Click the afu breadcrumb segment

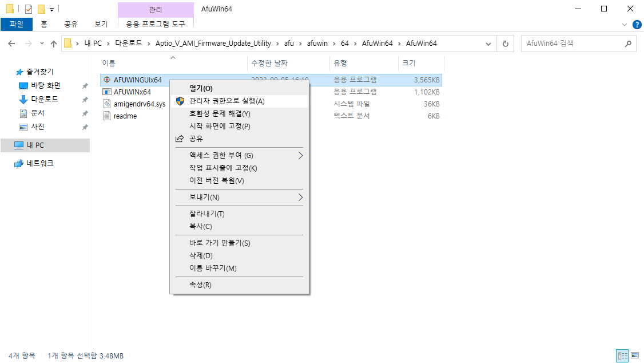tap(289, 44)
